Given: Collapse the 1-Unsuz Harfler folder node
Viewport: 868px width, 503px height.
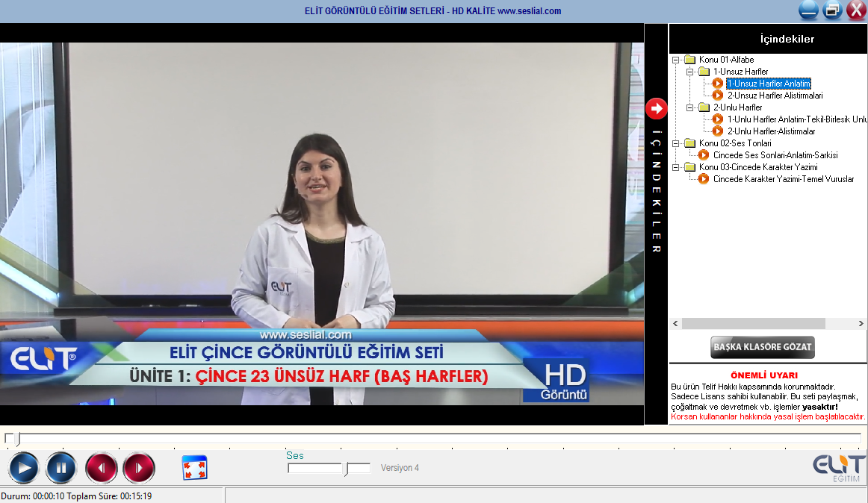Looking at the screenshot, I should point(689,72).
